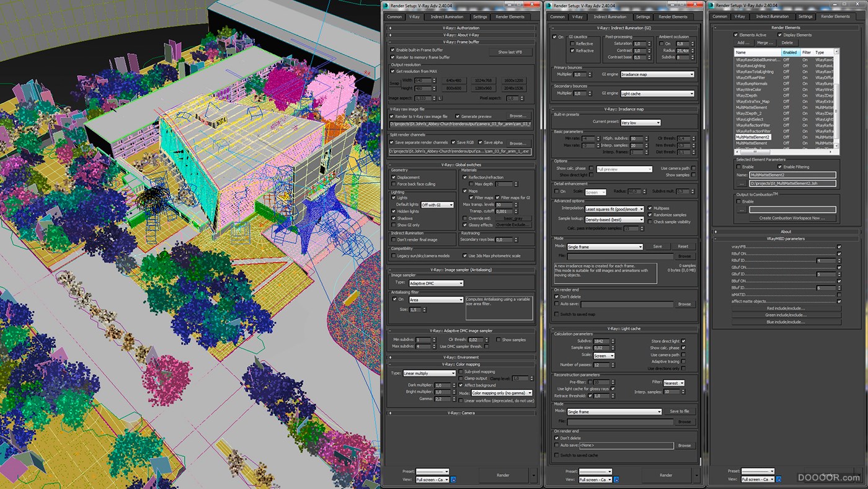
Task: Open the Current preset Very low dropdown
Action: (640, 122)
